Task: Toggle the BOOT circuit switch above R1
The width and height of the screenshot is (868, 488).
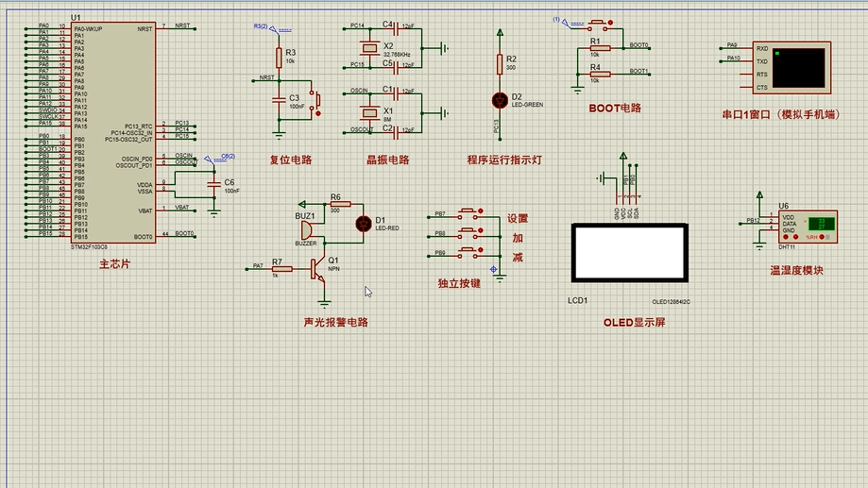Action: pyautogui.click(x=597, y=24)
